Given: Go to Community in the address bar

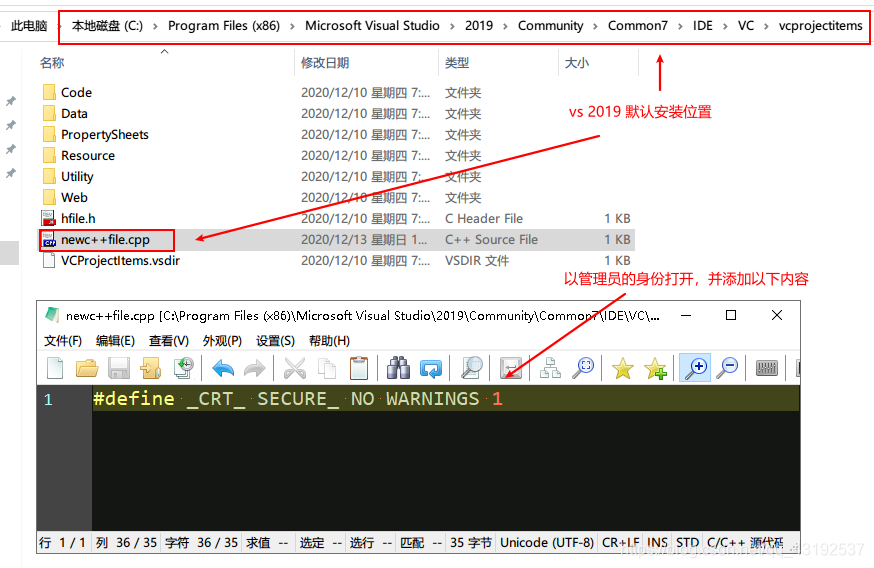Looking at the screenshot, I should (x=551, y=26).
